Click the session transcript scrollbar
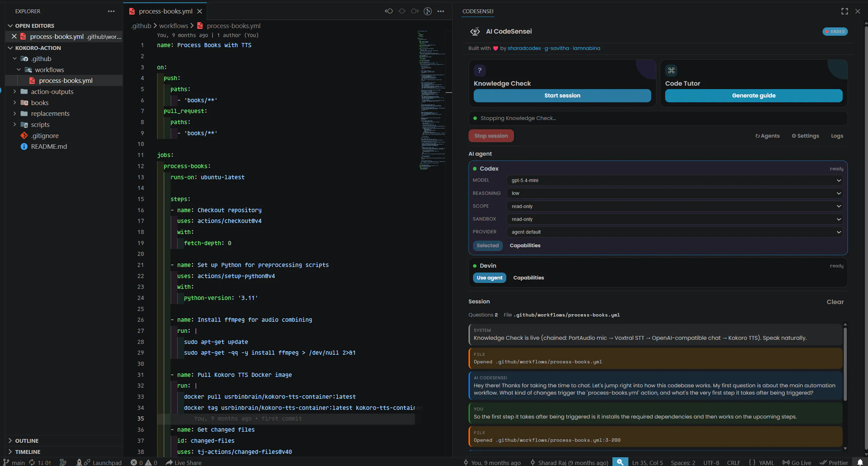Screen dimensions: 868x466 tap(845, 364)
